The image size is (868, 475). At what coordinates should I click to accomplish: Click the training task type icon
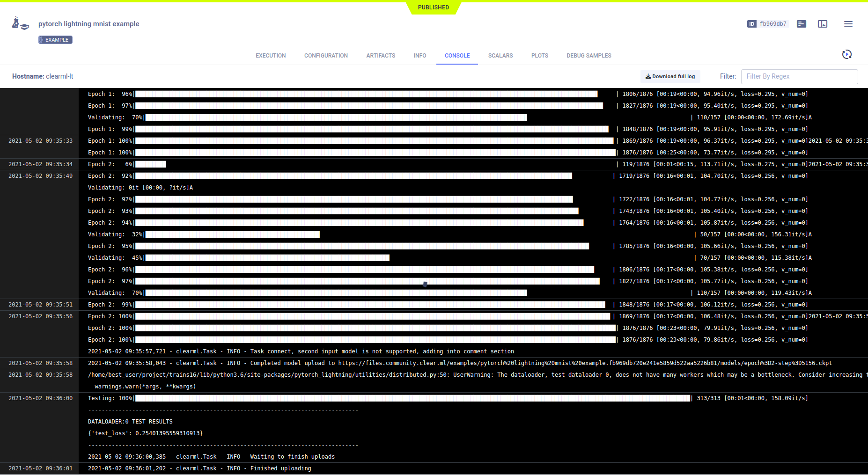click(x=20, y=24)
